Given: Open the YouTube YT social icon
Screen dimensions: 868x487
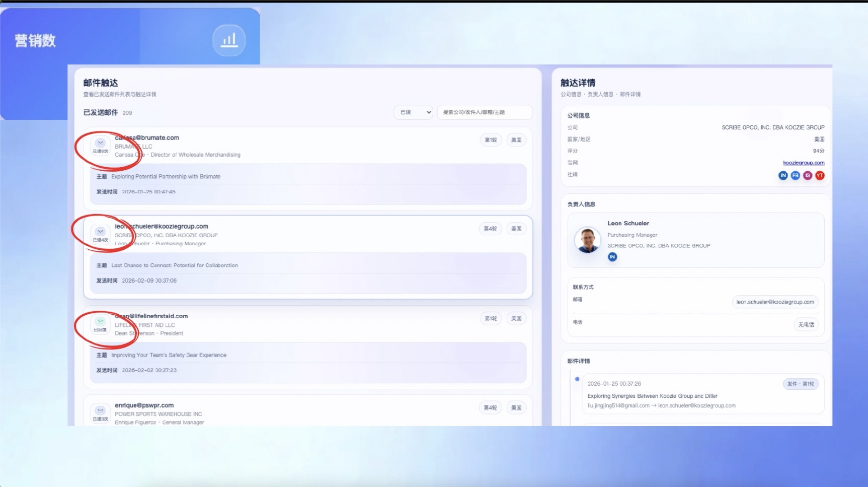Looking at the screenshot, I should 820,175.
